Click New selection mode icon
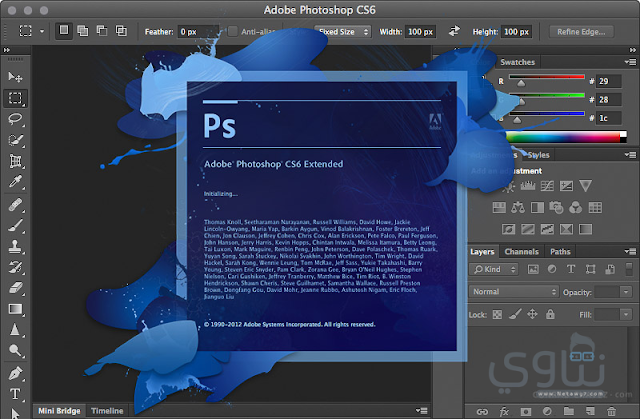Screen dimensions: 640x419 pyautogui.click(x=64, y=31)
